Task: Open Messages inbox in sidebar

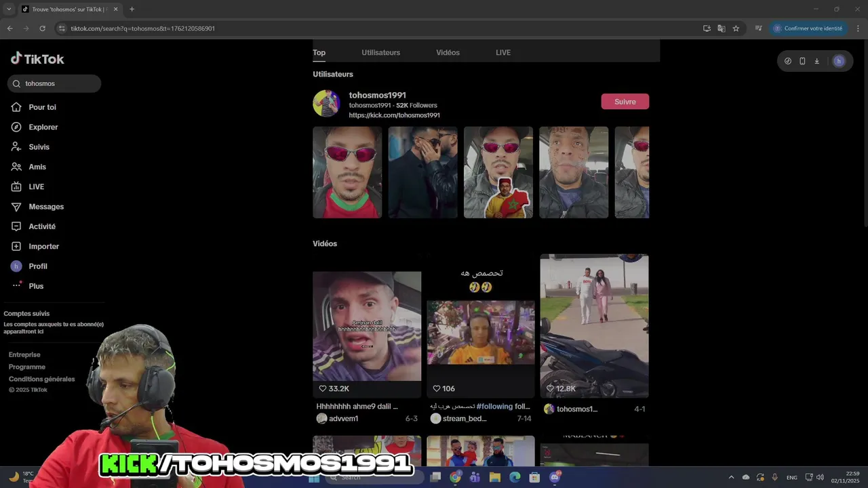Action: pos(45,207)
